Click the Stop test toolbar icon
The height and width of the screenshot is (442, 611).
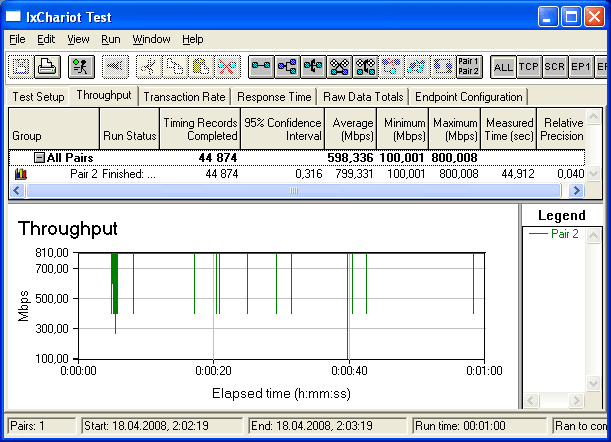[115, 67]
